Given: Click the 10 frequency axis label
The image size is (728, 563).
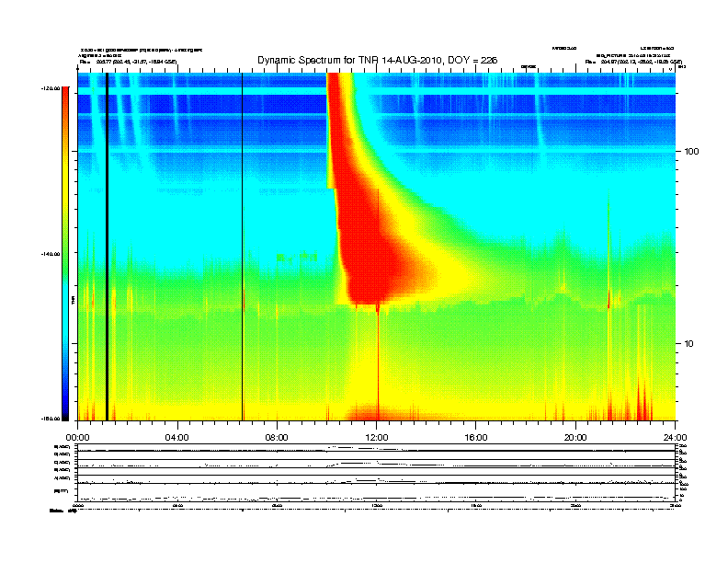Looking at the screenshot, I should (689, 344).
